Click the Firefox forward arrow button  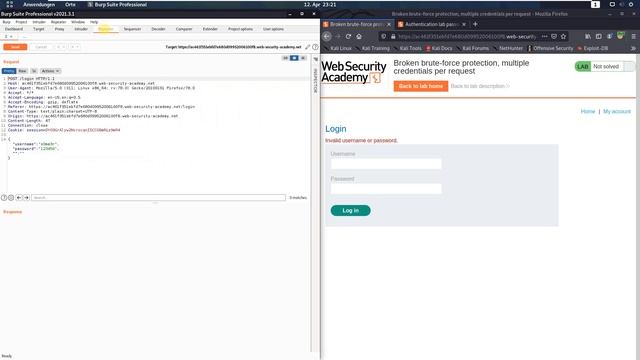point(338,36)
